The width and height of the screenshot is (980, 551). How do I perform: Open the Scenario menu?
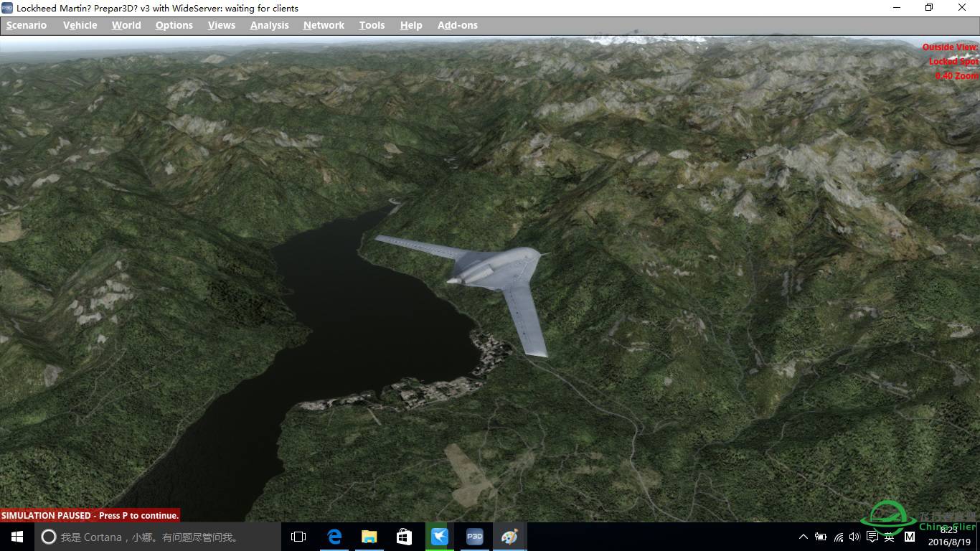(27, 25)
